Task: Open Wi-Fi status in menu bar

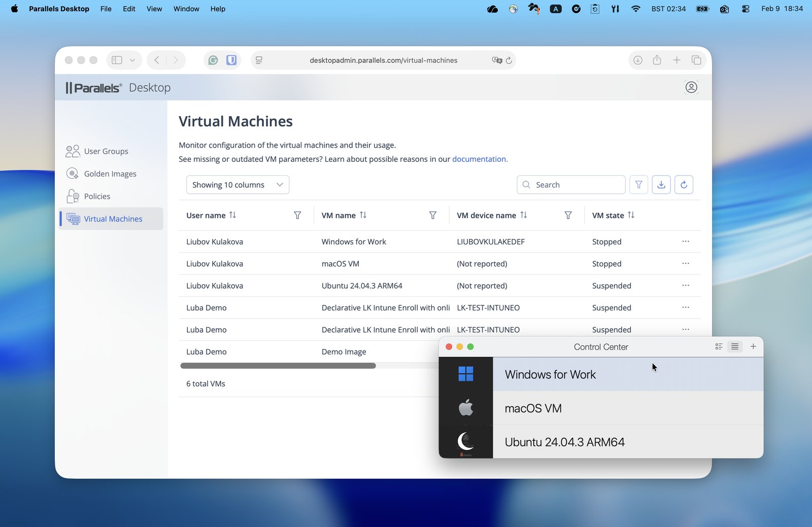Action: (635, 9)
